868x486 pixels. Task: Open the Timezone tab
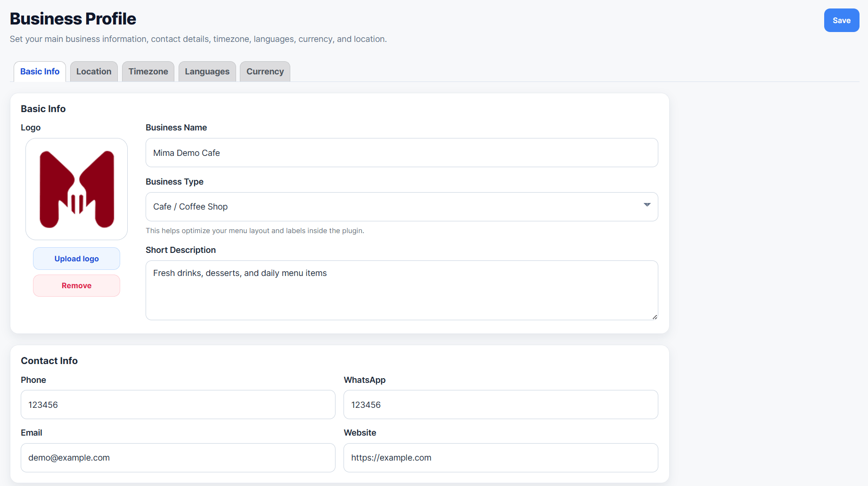point(148,72)
